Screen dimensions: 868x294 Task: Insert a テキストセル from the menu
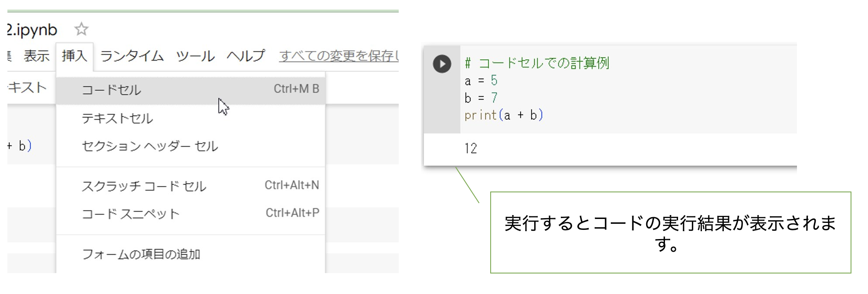click(117, 118)
